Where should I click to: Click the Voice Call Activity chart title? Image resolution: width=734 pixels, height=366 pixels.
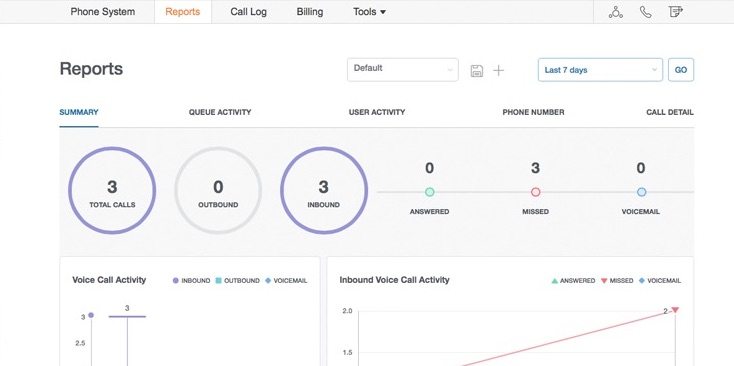coord(109,280)
